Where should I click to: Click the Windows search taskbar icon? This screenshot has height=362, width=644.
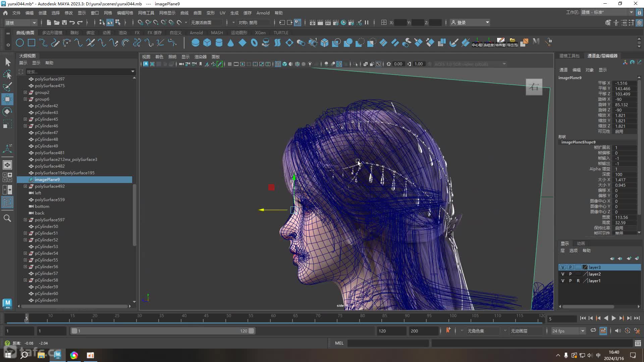tap(24, 355)
